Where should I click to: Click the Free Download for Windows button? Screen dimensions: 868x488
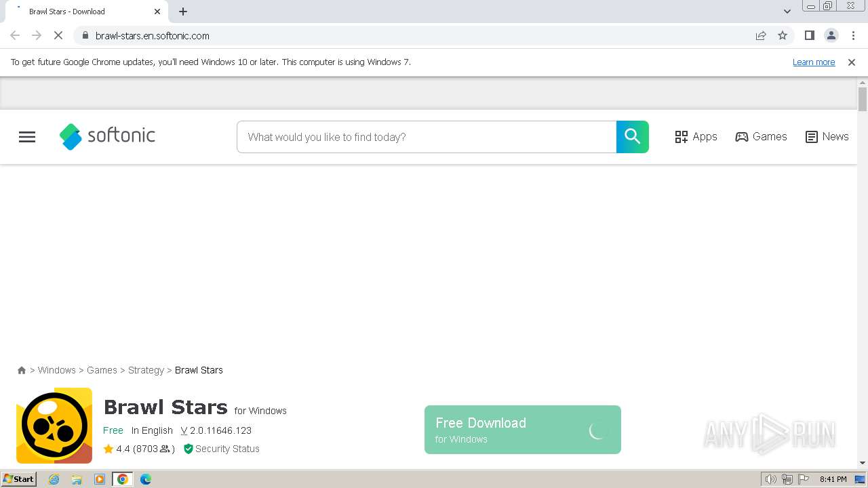(523, 430)
